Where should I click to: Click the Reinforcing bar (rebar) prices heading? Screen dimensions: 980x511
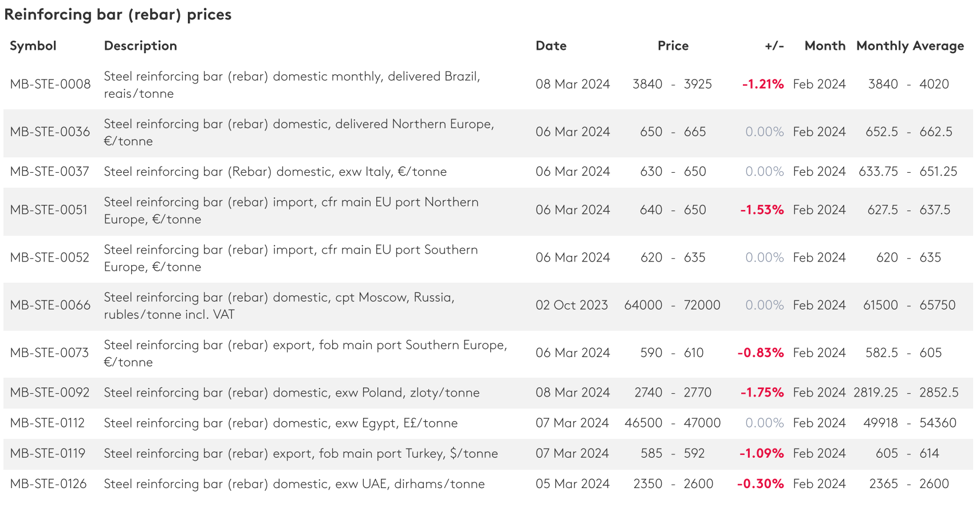pyautogui.click(x=118, y=14)
